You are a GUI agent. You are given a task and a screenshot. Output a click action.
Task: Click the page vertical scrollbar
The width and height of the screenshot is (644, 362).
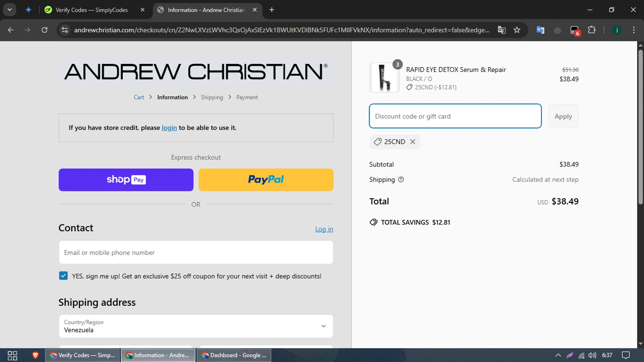pos(641,127)
